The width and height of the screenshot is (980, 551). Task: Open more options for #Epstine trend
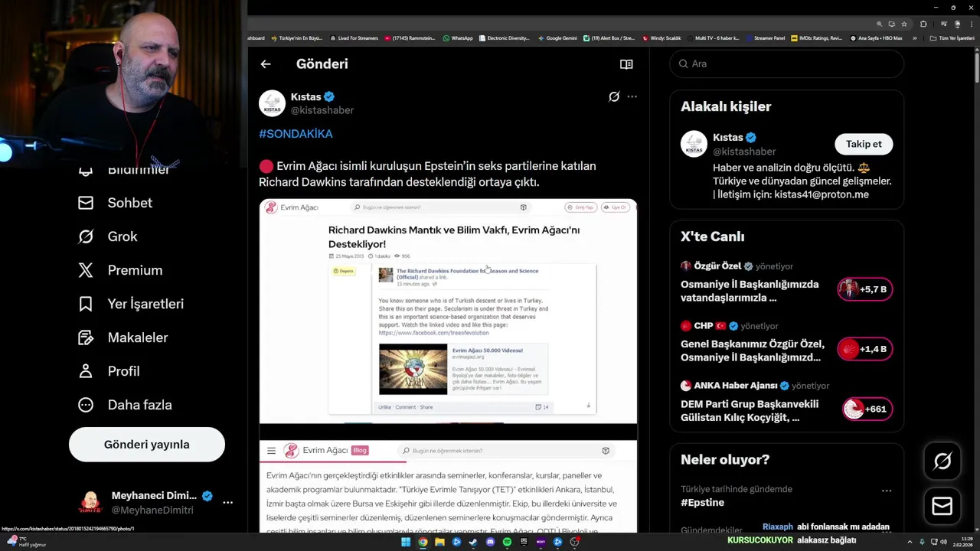[887, 491]
